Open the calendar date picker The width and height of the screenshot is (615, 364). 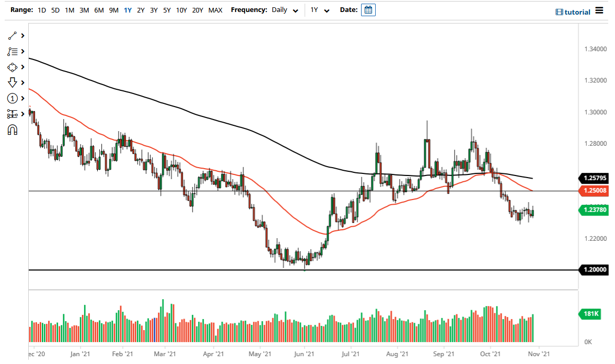pyautogui.click(x=368, y=10)
